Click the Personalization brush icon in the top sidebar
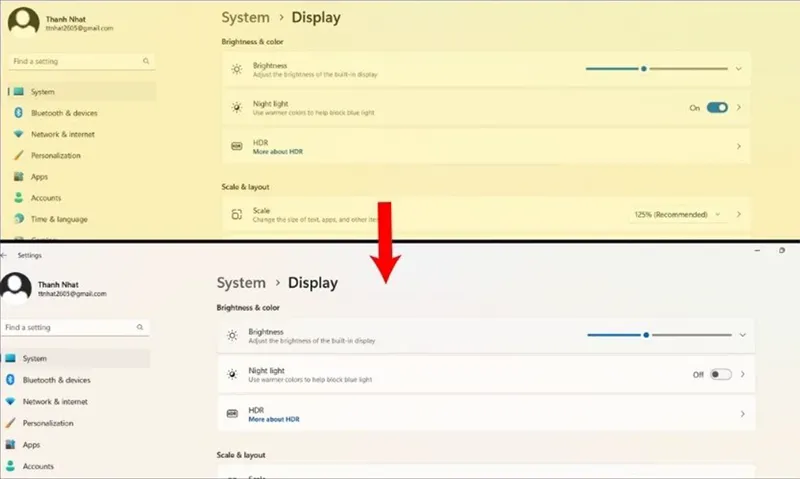The image size is (800, 479). 18,155
